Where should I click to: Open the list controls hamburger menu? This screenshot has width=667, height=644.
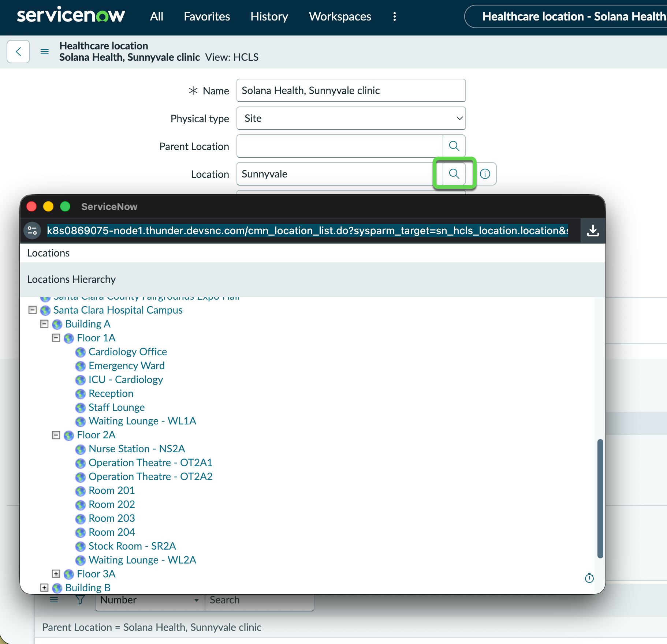(54, 600)
